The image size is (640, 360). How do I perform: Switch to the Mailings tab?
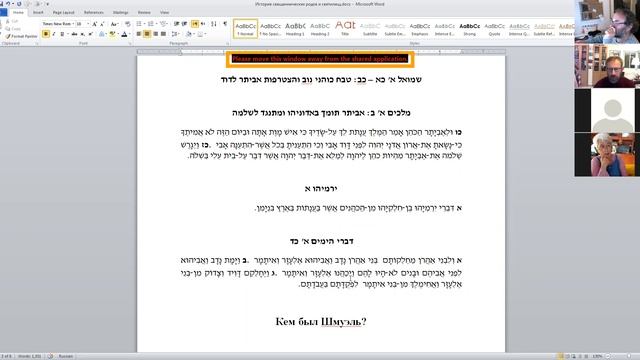tap(120, 12)
